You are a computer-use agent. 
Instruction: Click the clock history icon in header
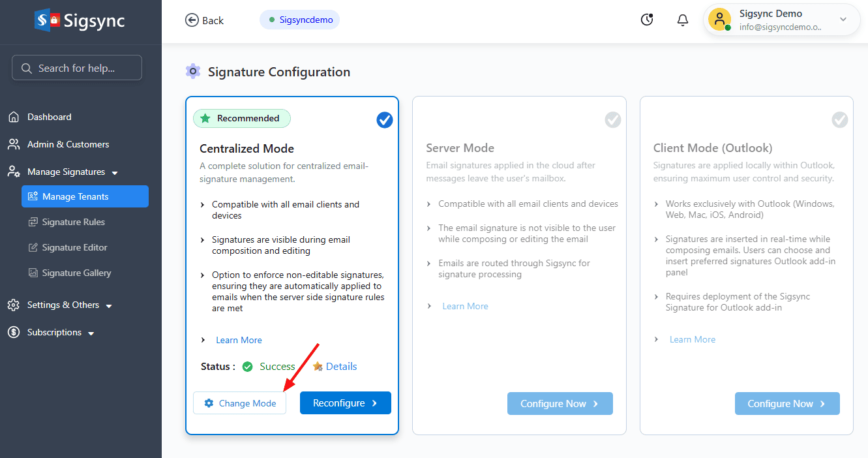pos(647,20)
